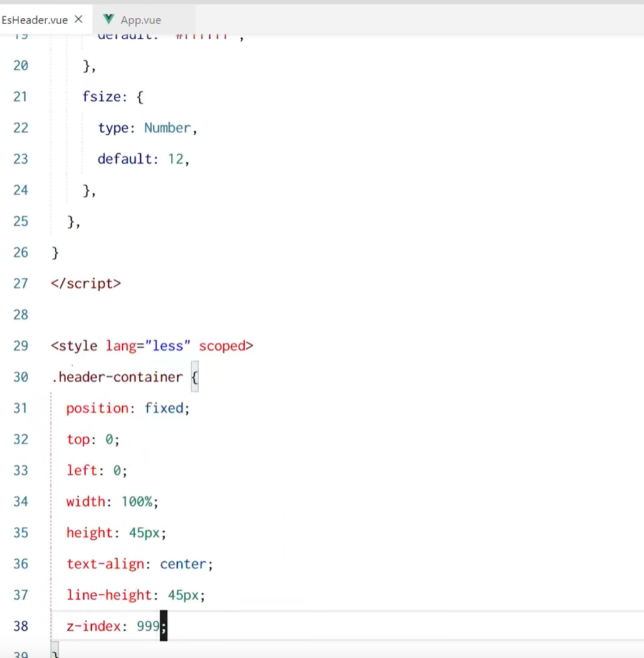Viewport: 644px width, 658px height.
Task: Click the default value 12
Action: point(176,159)
